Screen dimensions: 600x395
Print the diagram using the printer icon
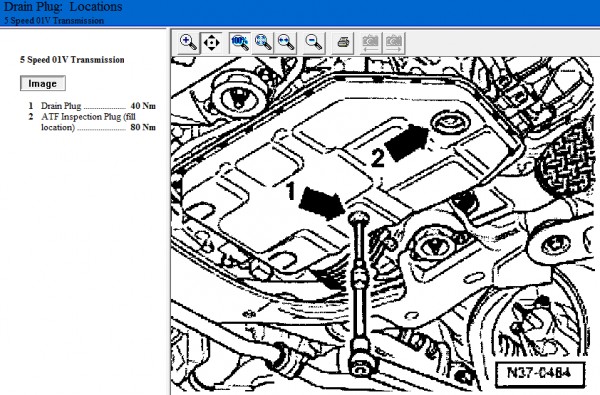pos(343,42)
